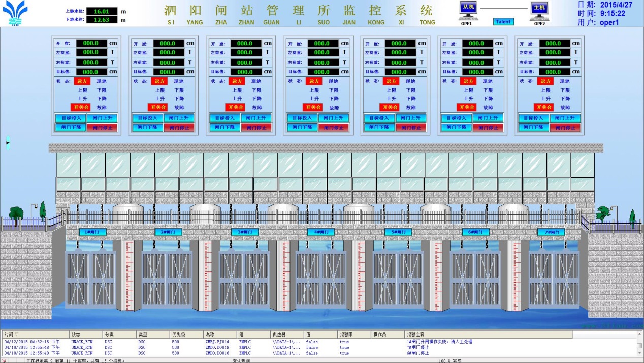Click the 开度 readout in second gate panel
Screen dimensions: 644x363
[168, 43]
